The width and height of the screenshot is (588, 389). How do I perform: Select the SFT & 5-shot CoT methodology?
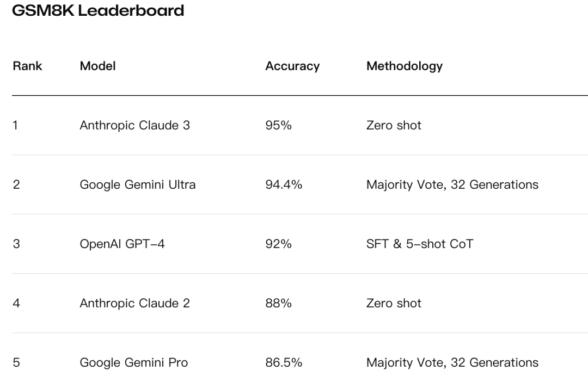[420, 244]
